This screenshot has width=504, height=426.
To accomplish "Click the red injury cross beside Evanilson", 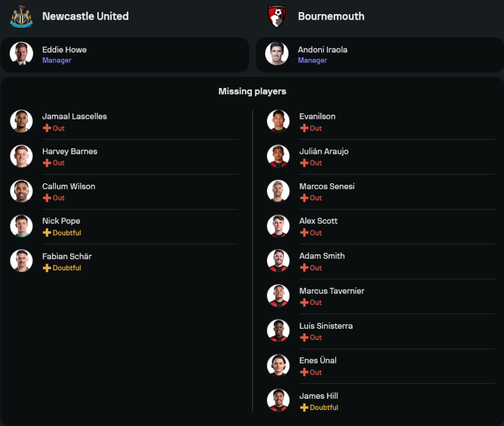I will pos(304,128).
